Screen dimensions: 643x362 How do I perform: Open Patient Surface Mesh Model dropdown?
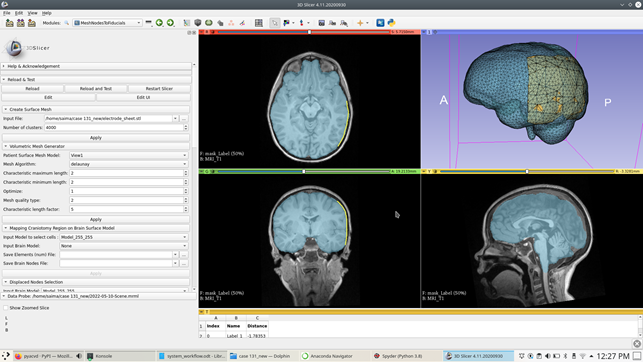point(128,155)
